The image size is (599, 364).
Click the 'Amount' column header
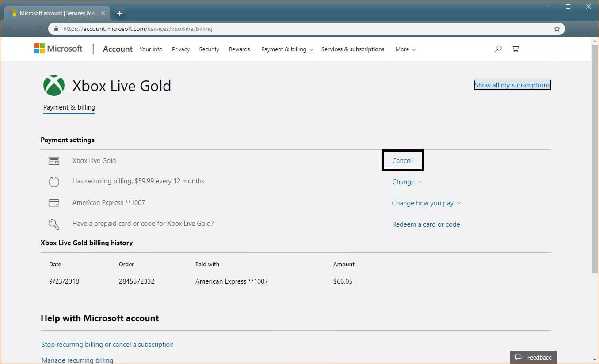pyautogui.click(x=344, y=265)
